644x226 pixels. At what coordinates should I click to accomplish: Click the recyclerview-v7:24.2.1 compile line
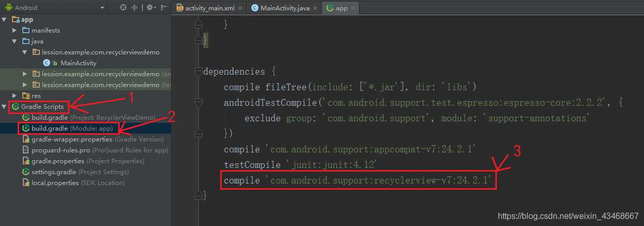359,181
